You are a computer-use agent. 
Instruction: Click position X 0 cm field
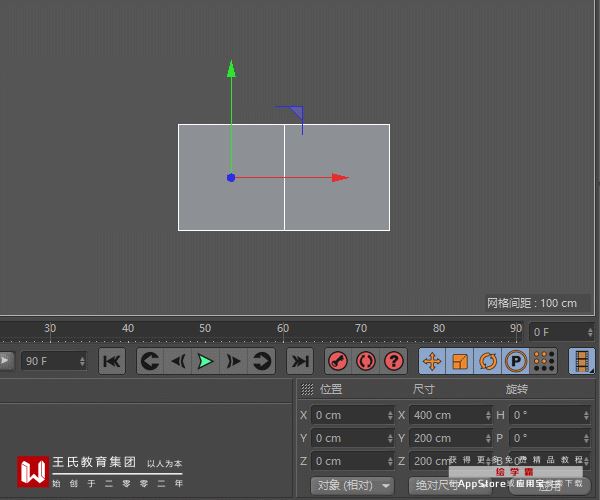(352, 415)
